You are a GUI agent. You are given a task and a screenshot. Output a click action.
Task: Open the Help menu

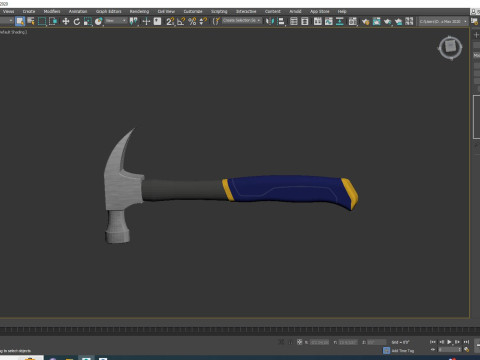click(342, 11)
